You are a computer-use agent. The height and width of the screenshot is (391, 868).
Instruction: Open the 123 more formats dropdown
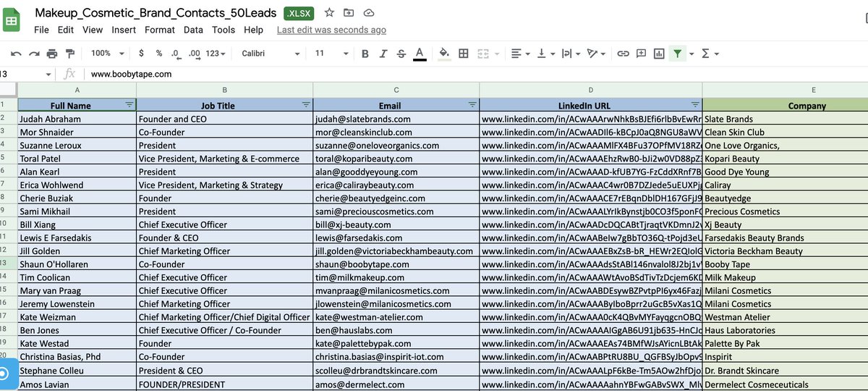coord(216,54)
